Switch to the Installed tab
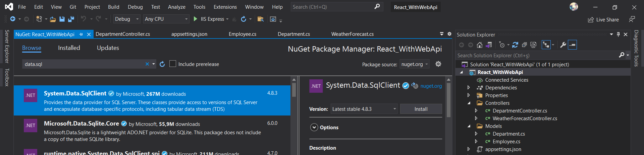The height and width of the screenshot is (155, 644). coord(69,48)
